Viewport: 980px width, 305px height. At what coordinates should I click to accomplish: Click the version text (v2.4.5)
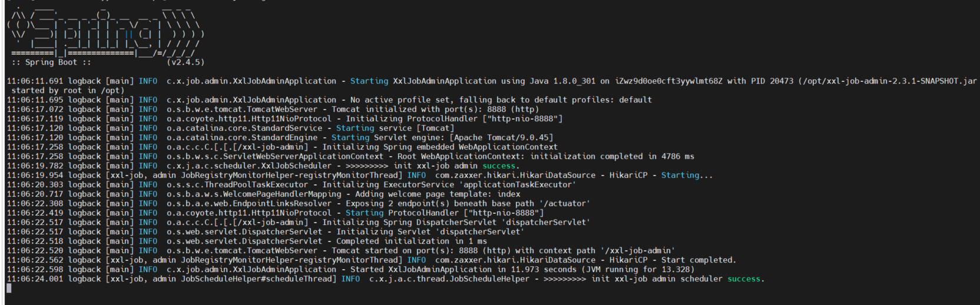pos(186,62)
